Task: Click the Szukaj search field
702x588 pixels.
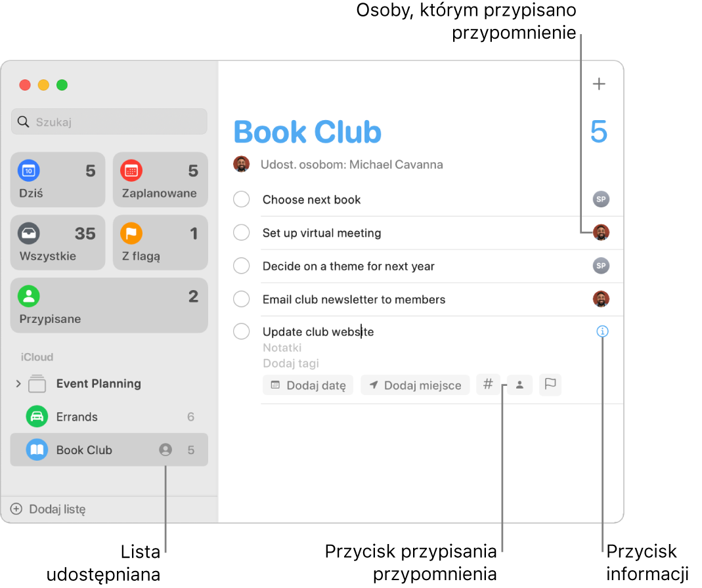Action: coord(109,121)
